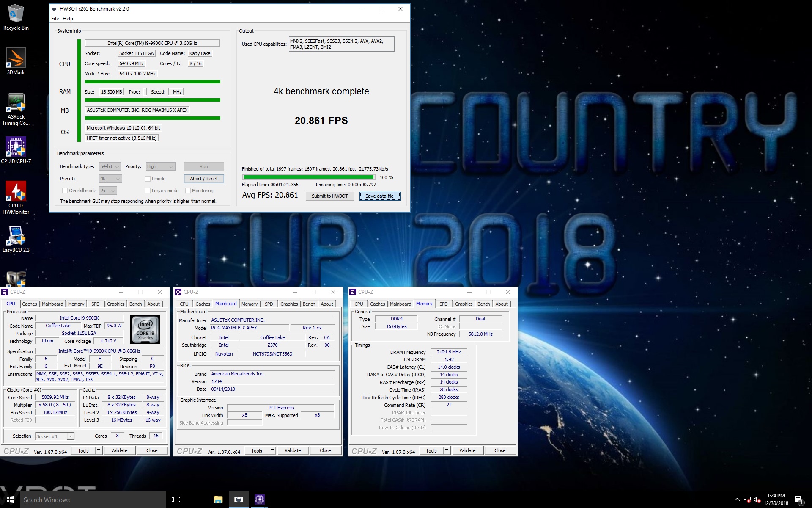The width and height of the screenshot is (812, 508).
Task: Select the HWBOT x265 taskbar button
Action: 239,500
